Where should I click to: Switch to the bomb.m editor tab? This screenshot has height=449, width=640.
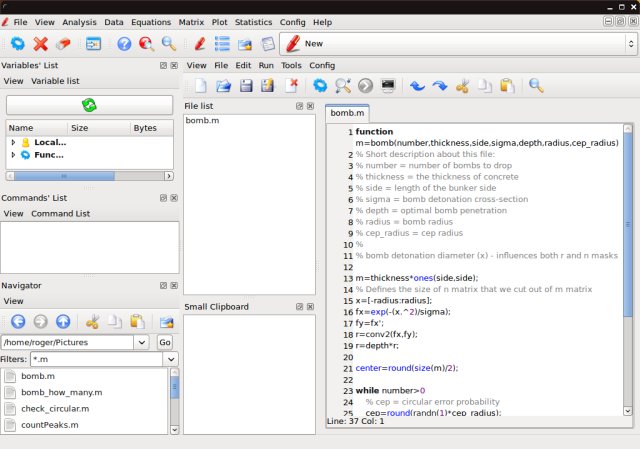point(346,114)
